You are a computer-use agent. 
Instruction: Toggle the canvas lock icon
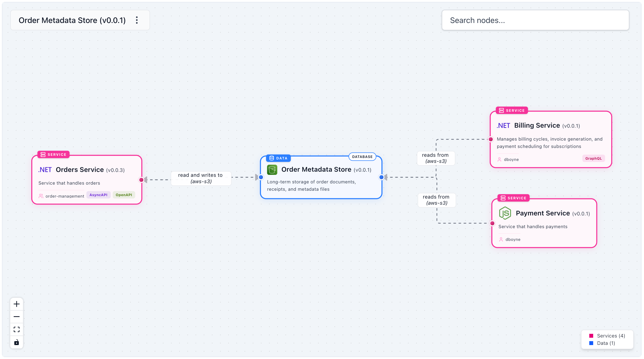[17, 342]
